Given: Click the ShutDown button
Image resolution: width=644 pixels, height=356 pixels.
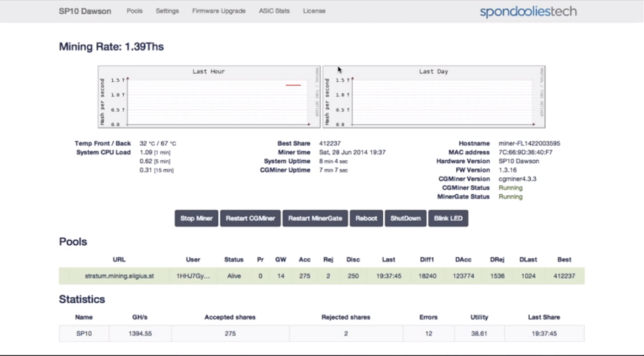Looking at the screenshot, I should click(x=405, y=218).
